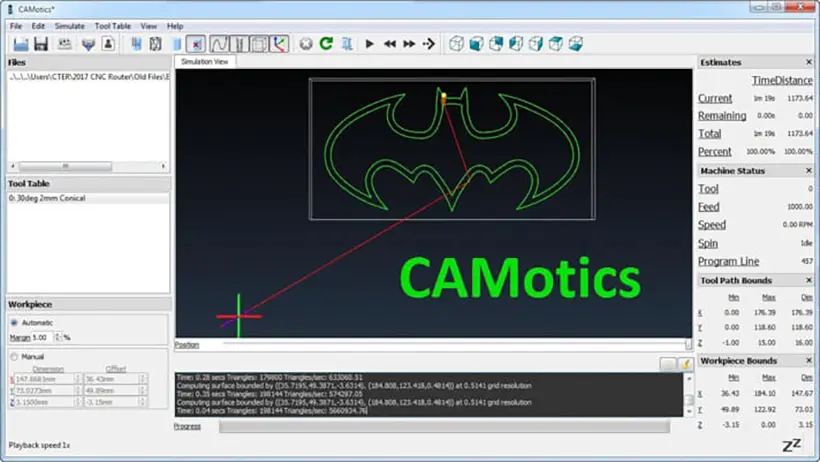
Task: Click the save file floppy icon
Action: click(41, 44)
